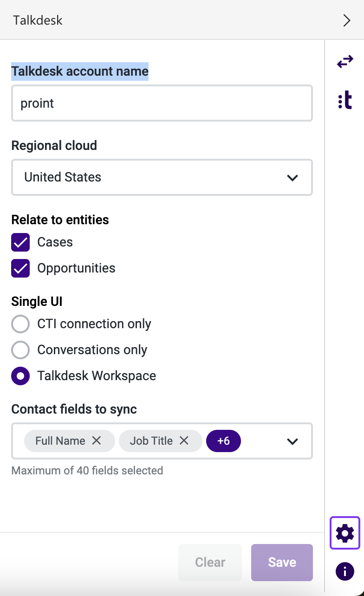Open the info icon in the sidebar
Screen dimensions: 364x596
345,571
